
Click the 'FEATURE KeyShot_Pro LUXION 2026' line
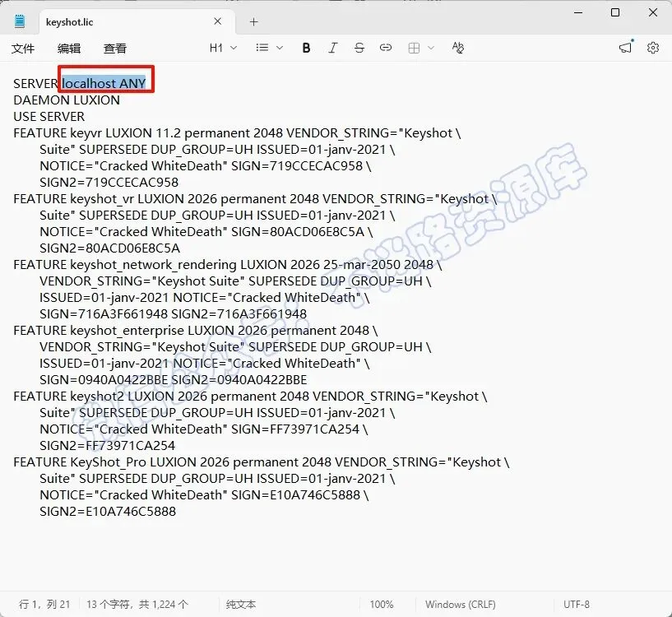[x=262, y=462]
